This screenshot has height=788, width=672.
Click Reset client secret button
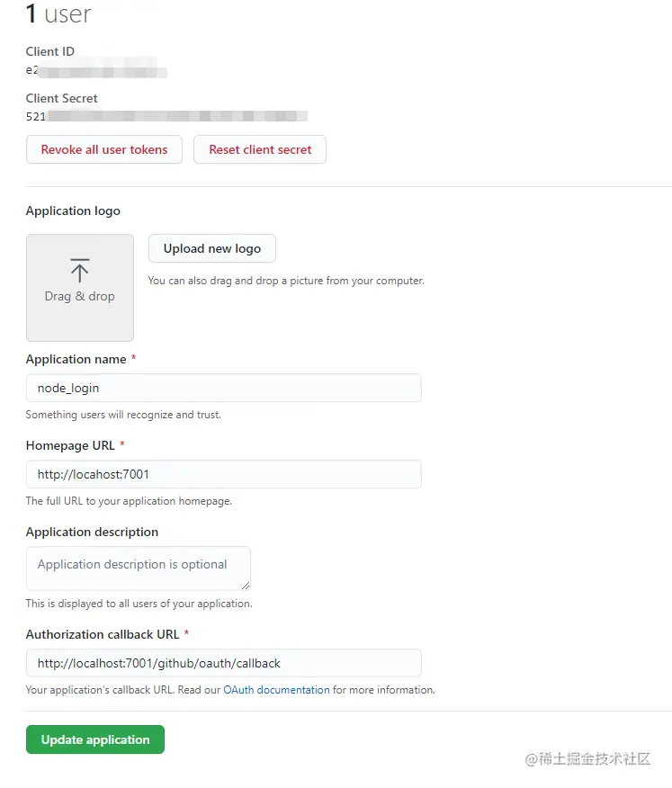tap(260, 149)
